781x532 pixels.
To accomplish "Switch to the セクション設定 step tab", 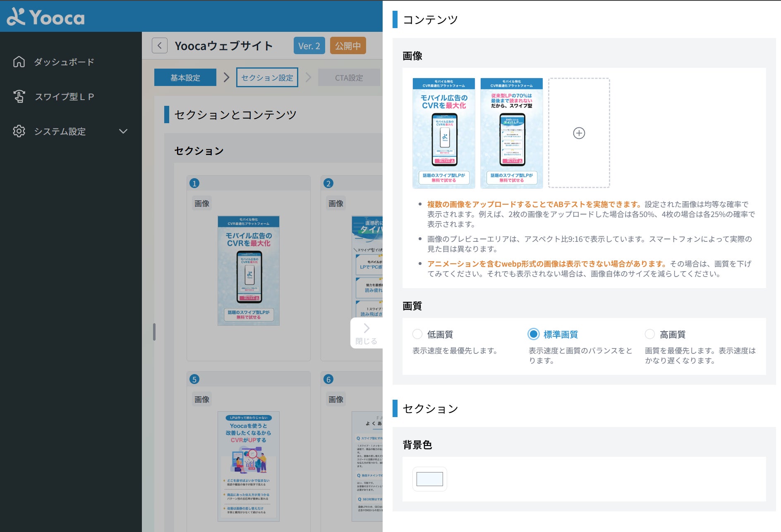I will point(267,77).
